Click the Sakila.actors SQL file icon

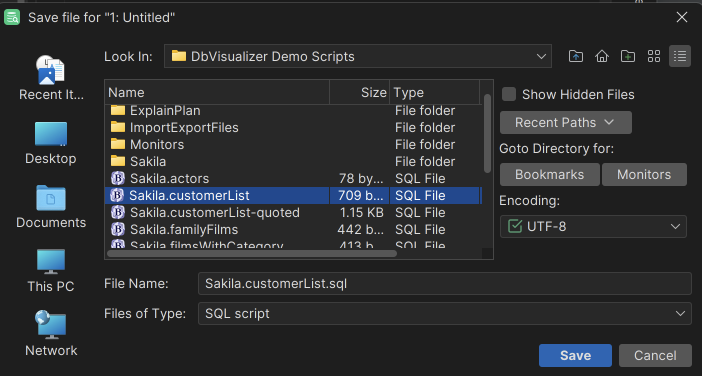tap(118, 178)
